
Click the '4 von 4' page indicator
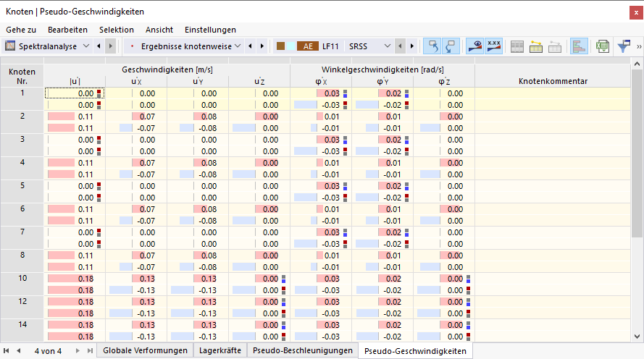[48, 351]
